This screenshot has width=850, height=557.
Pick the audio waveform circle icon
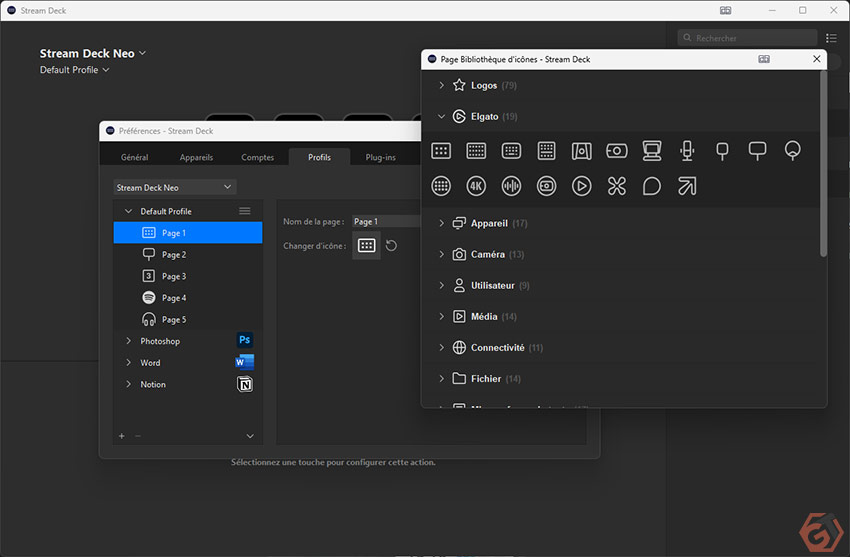pyautogui.click(x=511, y=186)
